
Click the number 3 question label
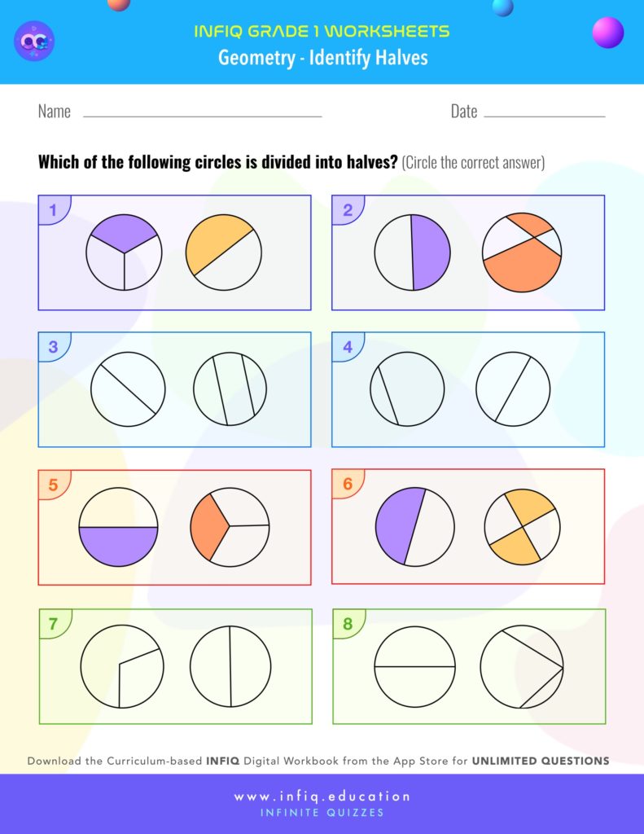point(53,347)
